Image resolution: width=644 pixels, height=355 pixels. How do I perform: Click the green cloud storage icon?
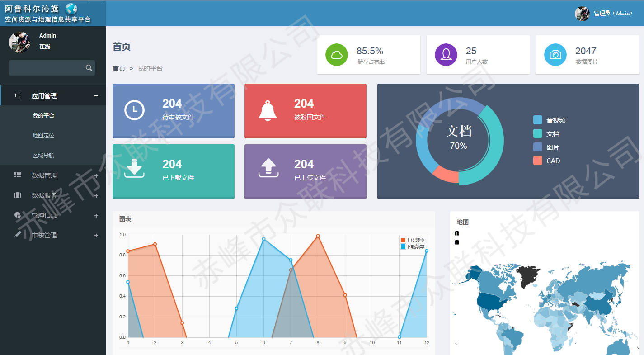337,55
